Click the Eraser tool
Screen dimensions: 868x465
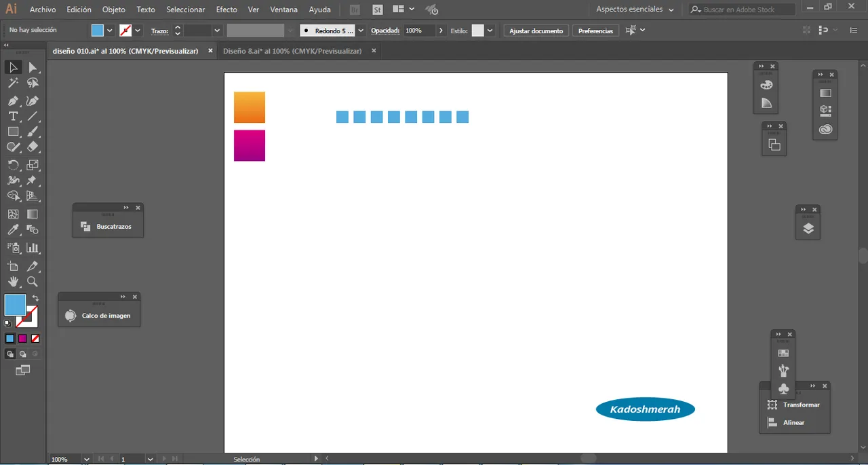32,147
